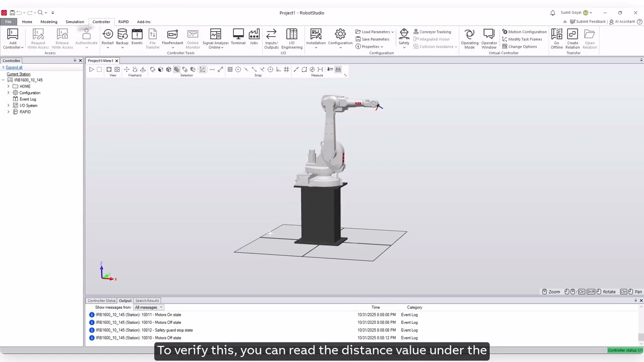Image resolution: width=644 pixels, height=362 pixels.
Task: Toggle the Snap End mode
Action: pyautogui.click(x=254, y=69)
